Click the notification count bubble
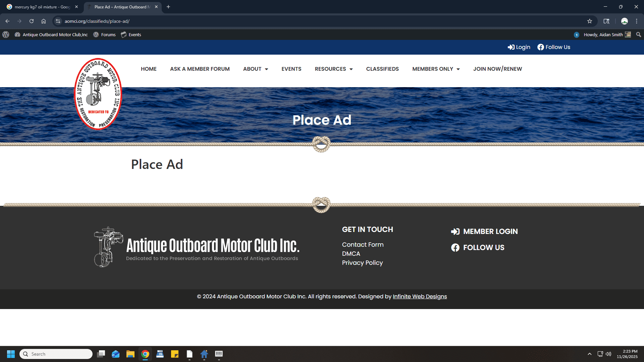The height and width of the screenshot is (362, 644). pyautogui.click(x=576, y=35)
